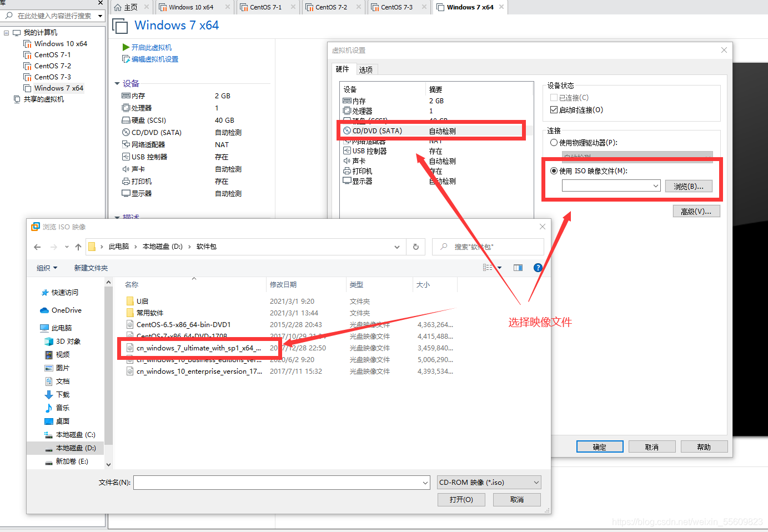Select 使用物理驱动器(P) radio button
768x532 pixels.
(554, 143)
